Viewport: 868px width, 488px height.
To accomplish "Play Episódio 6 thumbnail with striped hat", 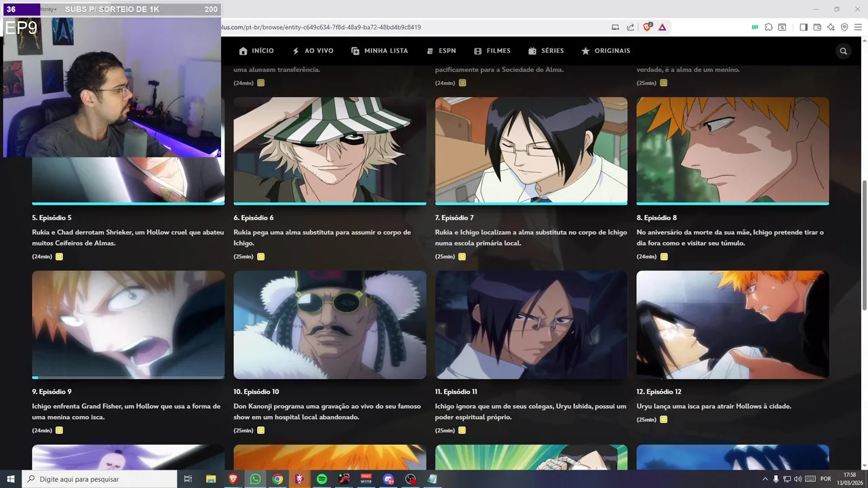I will (x=330, y=150).
